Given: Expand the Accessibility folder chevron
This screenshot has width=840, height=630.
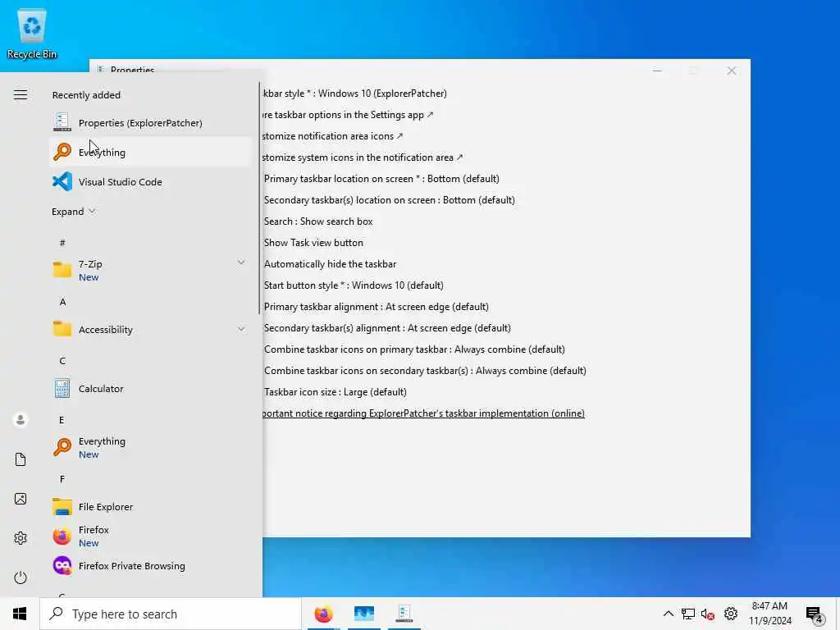Looking at the screenshot, I should pos(241,329).
